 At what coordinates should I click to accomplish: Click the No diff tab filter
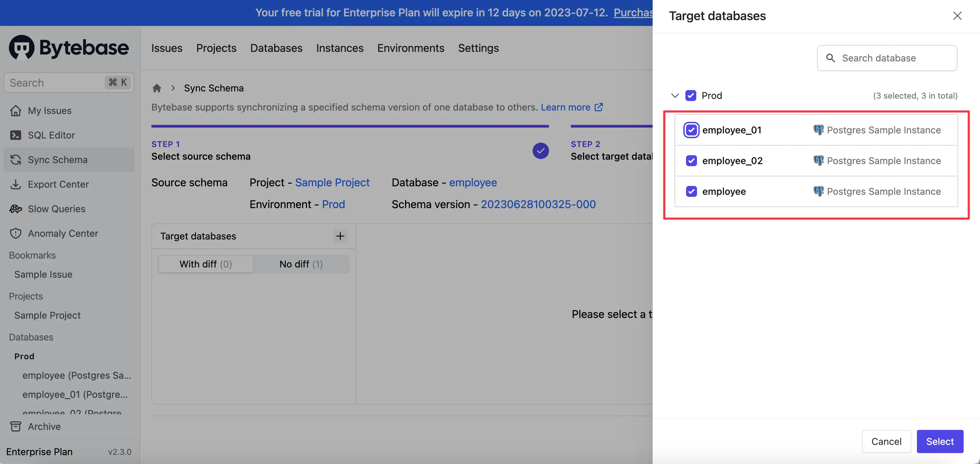click(x=301, y=263)
